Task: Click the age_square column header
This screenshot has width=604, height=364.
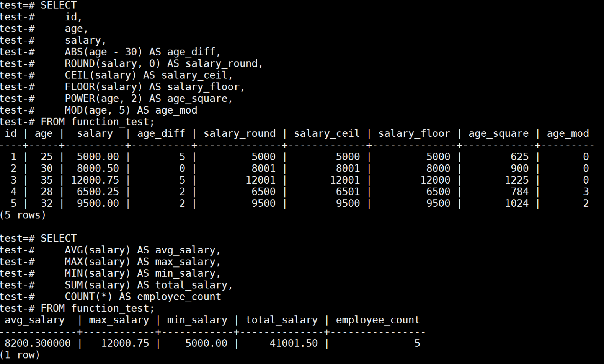Action: pyautogui.click(x=498, y=133)
